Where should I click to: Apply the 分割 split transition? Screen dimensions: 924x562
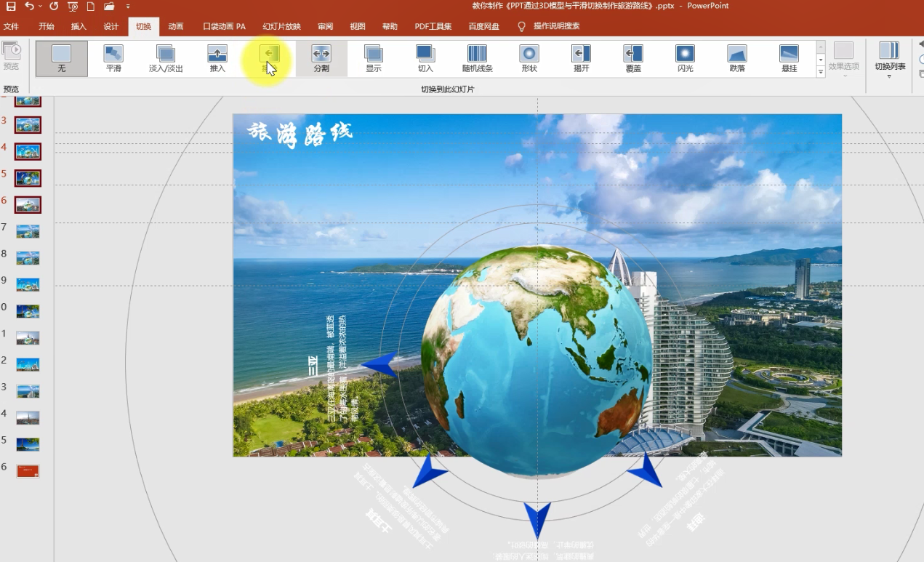click(x=321, y=59)
